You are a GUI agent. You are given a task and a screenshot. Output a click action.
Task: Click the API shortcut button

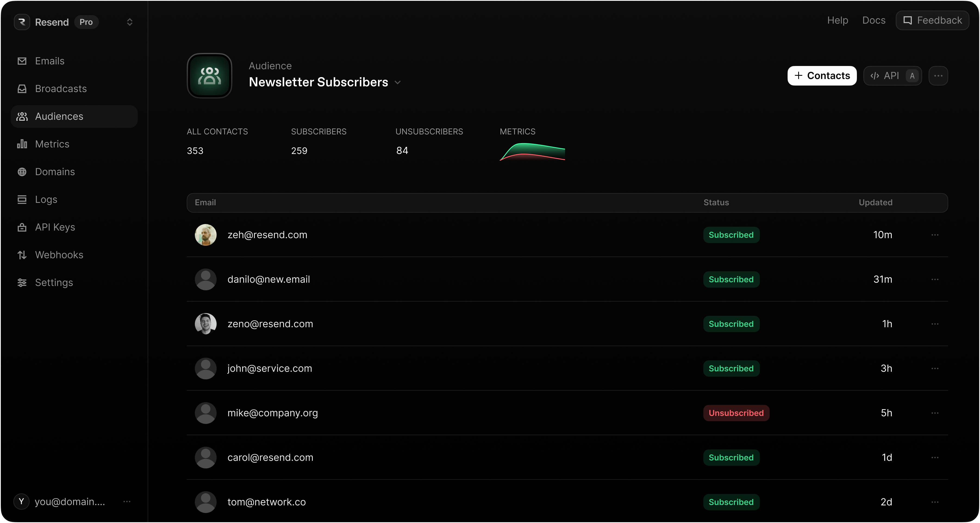click(x=892, y=76)
